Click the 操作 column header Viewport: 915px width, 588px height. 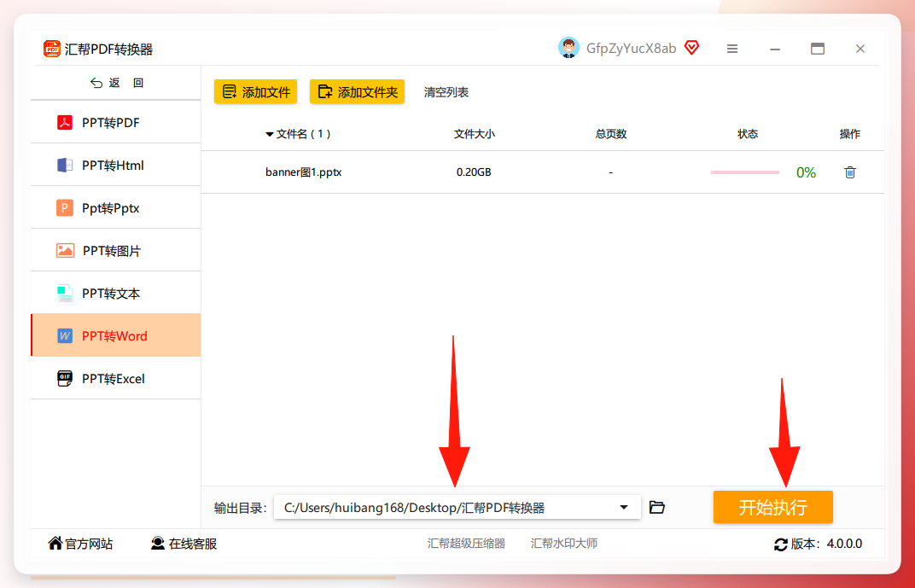click(849, 134)
